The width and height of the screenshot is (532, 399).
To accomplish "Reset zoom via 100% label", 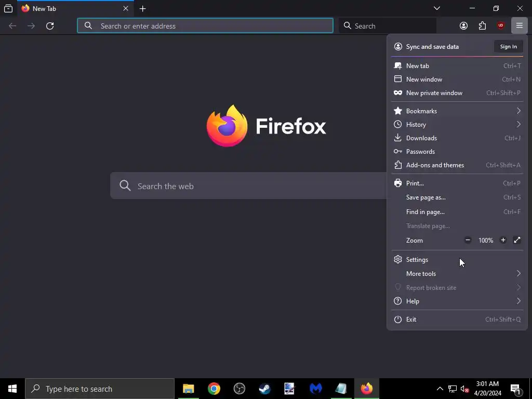I will (486, 240).
